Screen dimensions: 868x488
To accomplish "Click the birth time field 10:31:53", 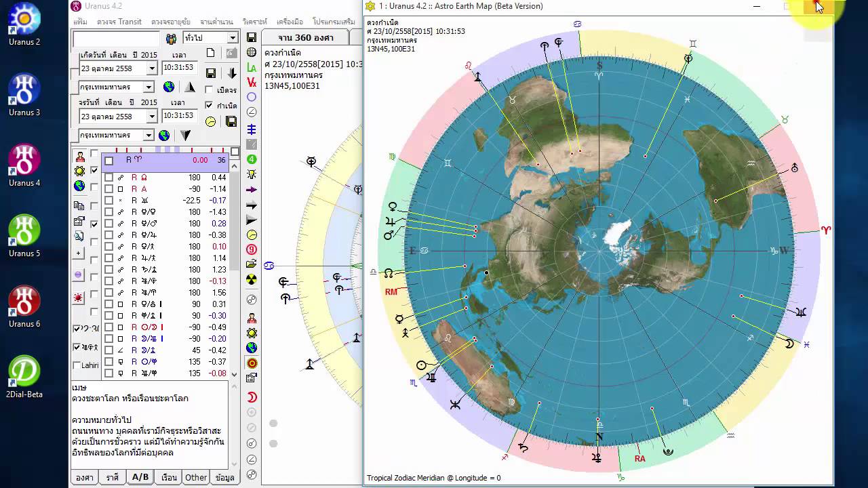I will coord(179,68).
